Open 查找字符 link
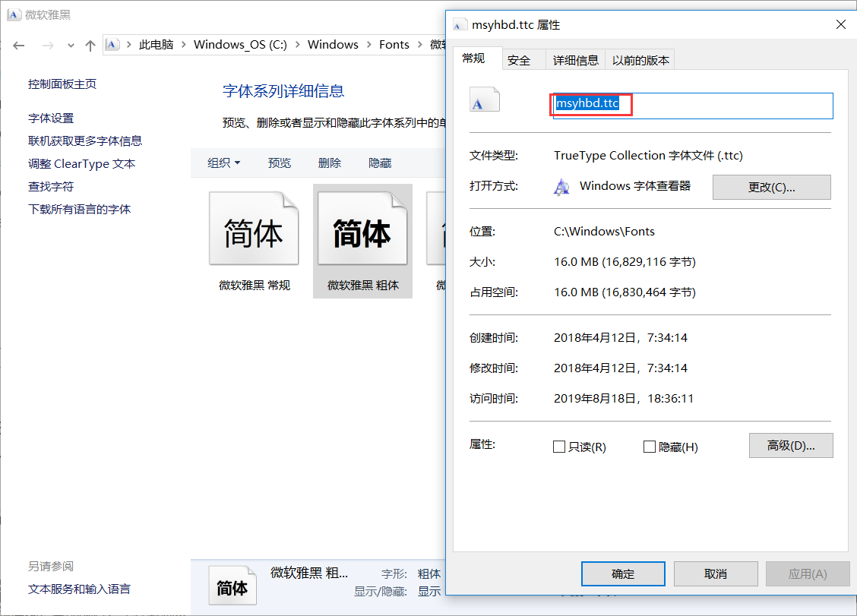 click(x=51, y=186)
